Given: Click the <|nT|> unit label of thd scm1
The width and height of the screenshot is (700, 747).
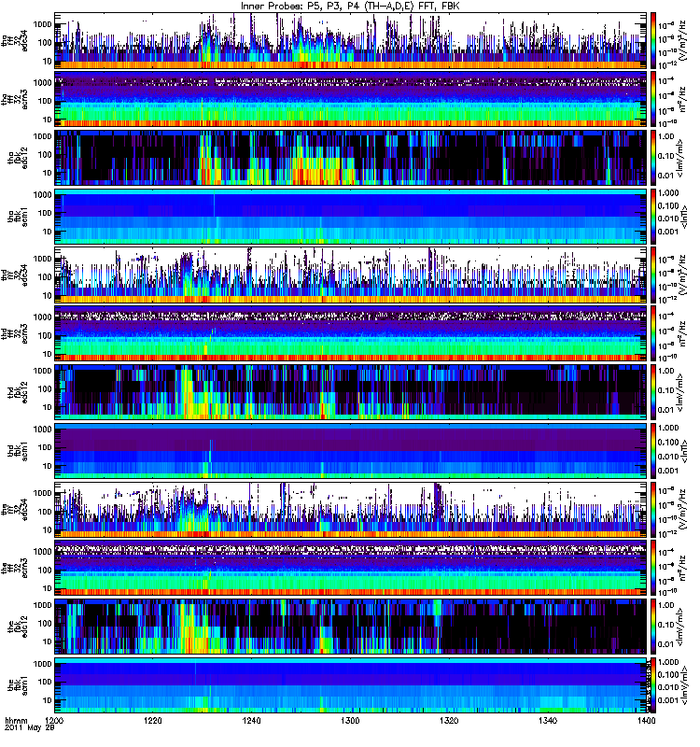Looking at the screenshot, I should (684, 451).
